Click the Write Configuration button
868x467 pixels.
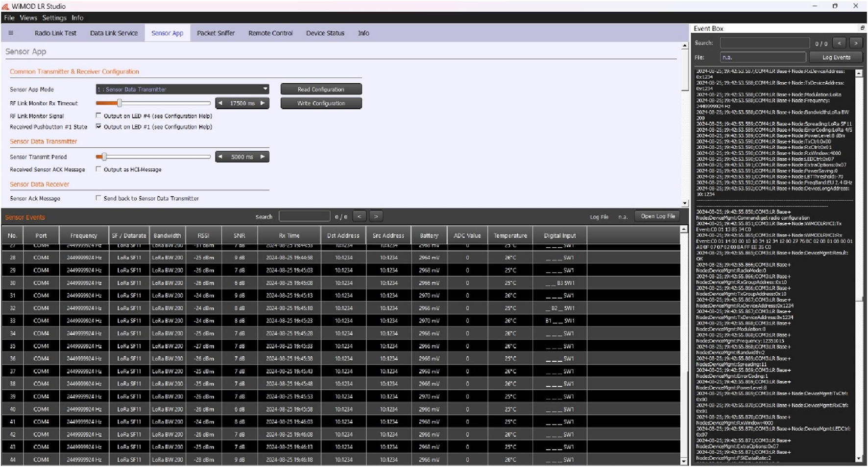[321, 103]
